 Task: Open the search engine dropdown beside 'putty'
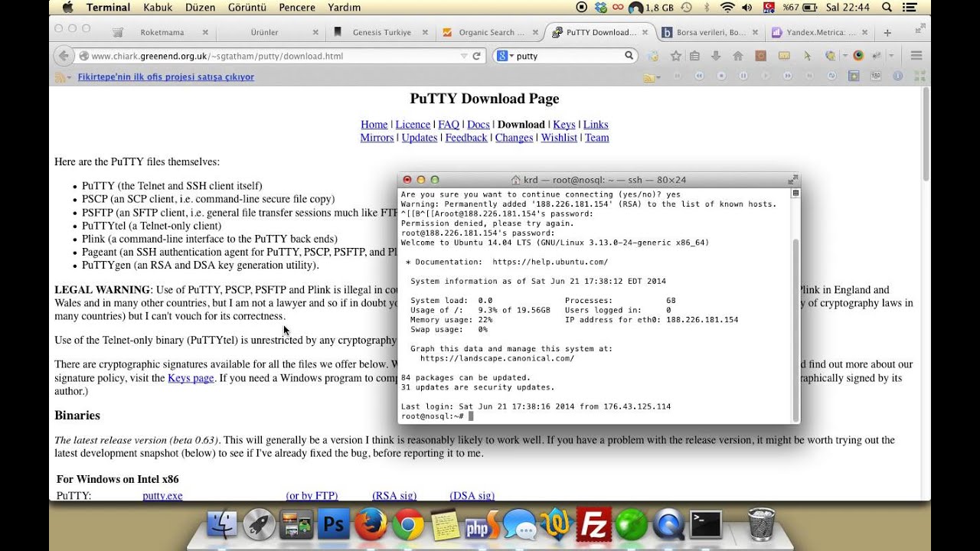pyautogui.click(x=505, y=56)
